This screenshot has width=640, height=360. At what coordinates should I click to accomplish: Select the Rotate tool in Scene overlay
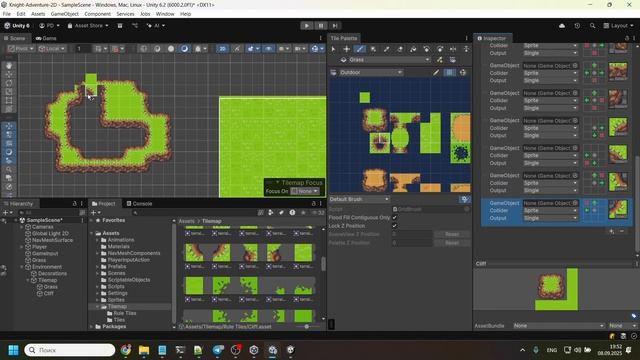tap(9, 83)
